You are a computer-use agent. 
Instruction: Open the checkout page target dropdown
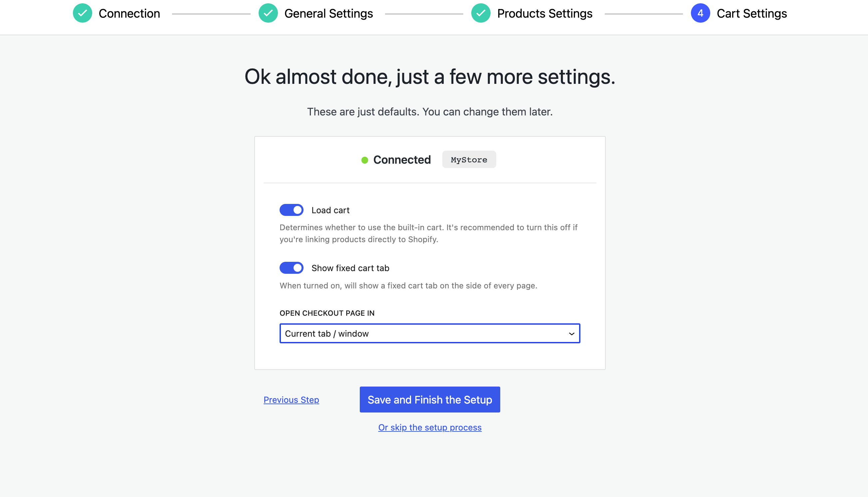(x=429, y=333)
